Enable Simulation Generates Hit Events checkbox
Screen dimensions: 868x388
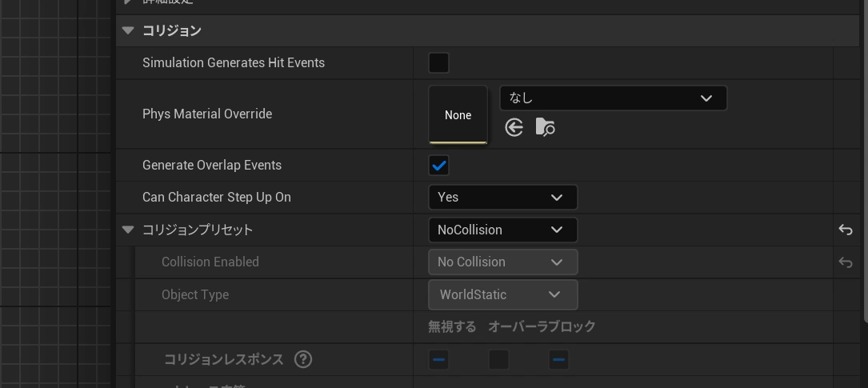coord(438,63)
